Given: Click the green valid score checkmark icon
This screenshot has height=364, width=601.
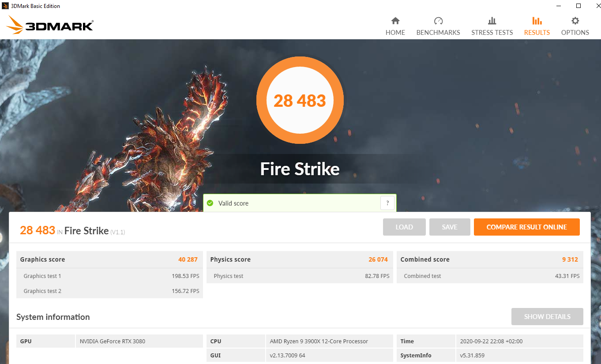Looking at the screenshot, I should (x=210, y=203).
